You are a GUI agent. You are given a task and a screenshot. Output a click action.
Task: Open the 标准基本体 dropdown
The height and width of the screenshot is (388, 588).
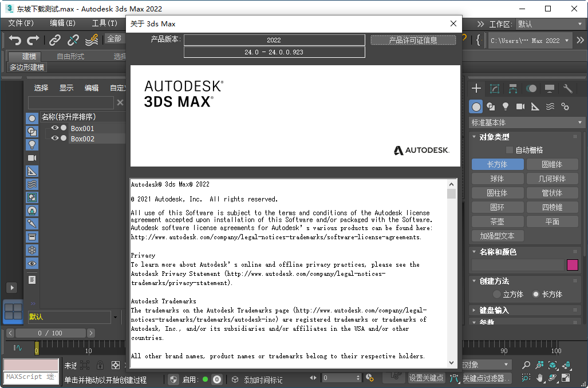click(526, 122)
